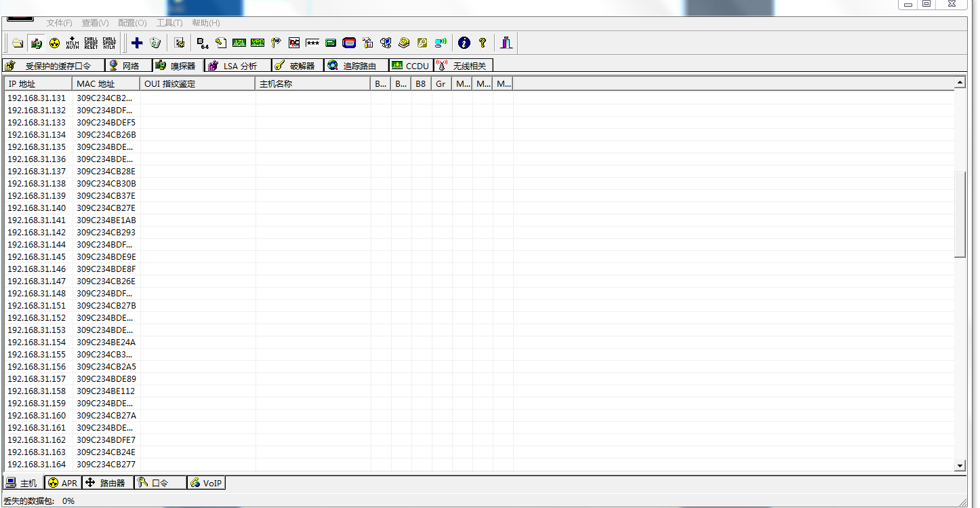
Task: Open the 帮助(H) menu
Action: click(x=206, y=23)
